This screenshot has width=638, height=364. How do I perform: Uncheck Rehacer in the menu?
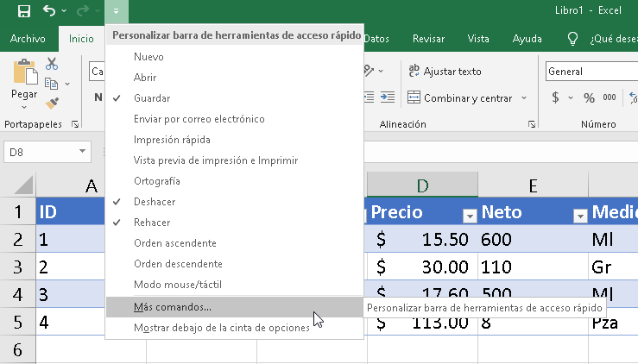pyautogui.click(x=234, y=223)
